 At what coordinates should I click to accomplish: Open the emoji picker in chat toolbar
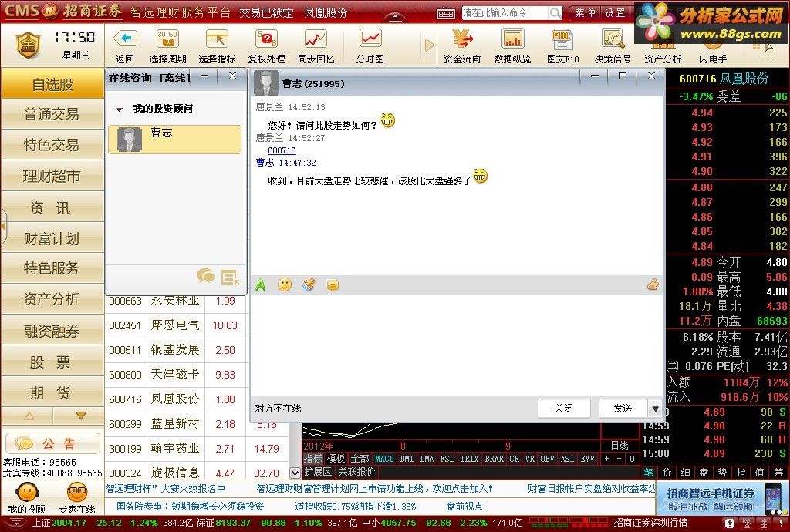285,285
